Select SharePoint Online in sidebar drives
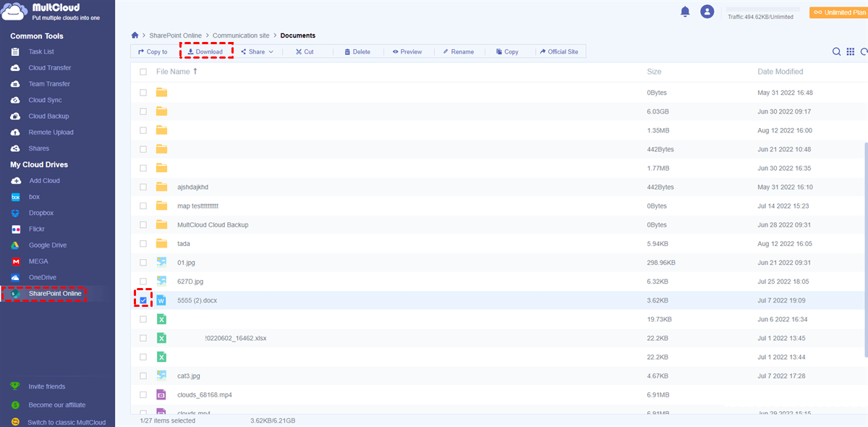 [55, 293]
